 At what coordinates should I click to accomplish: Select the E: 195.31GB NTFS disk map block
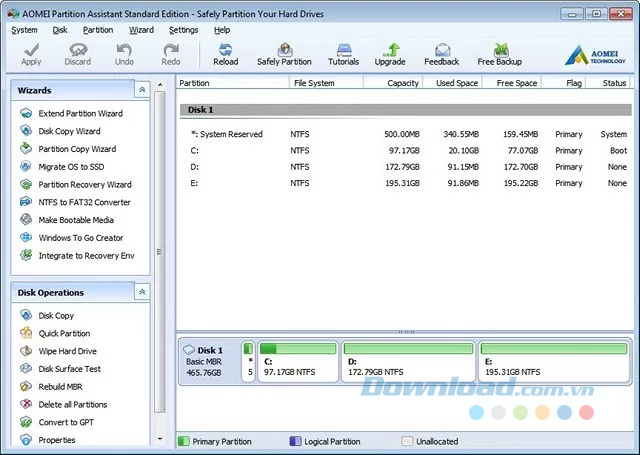[554, 362]
